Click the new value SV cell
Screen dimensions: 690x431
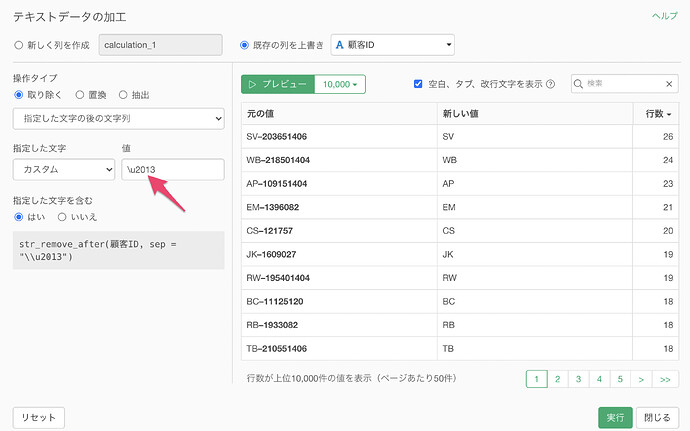535,136
